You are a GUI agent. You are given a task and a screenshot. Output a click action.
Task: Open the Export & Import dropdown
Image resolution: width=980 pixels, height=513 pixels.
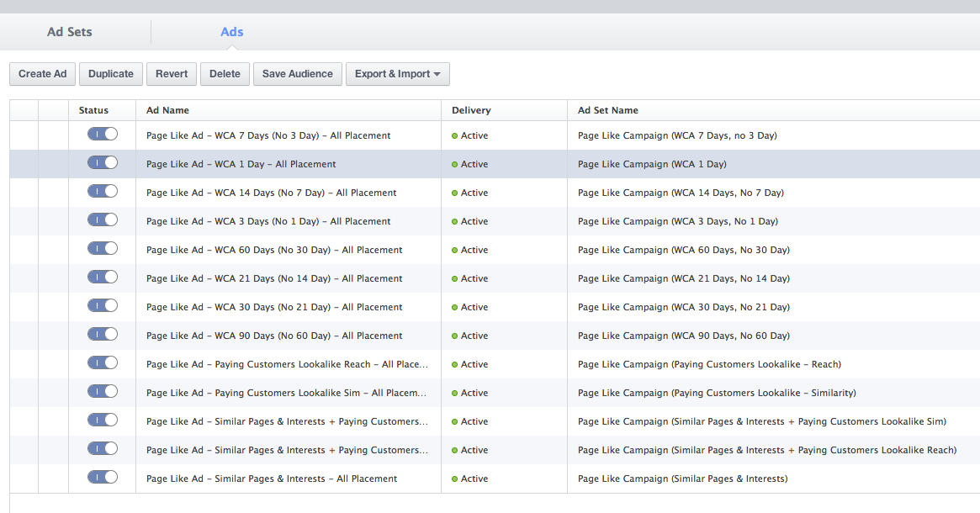pos(397,74)
